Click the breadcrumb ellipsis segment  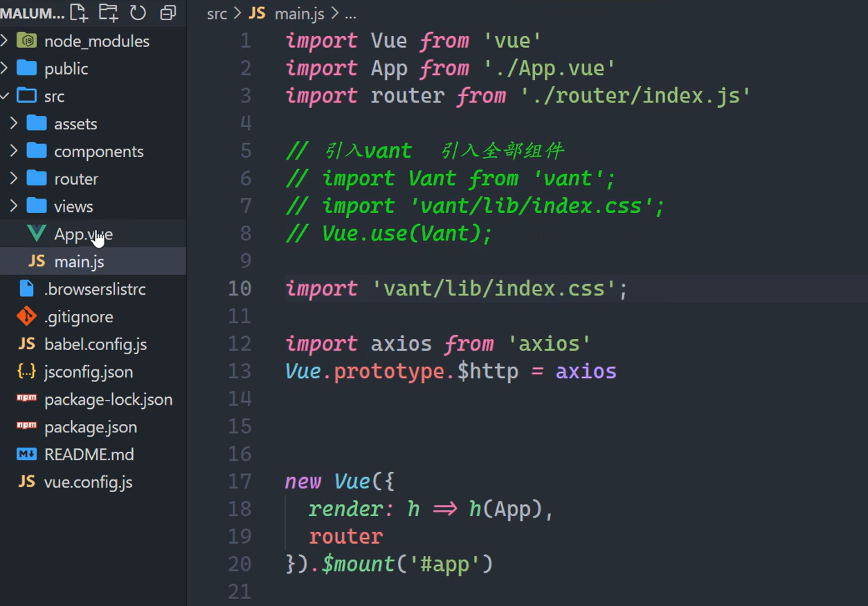tap(351, 15)
